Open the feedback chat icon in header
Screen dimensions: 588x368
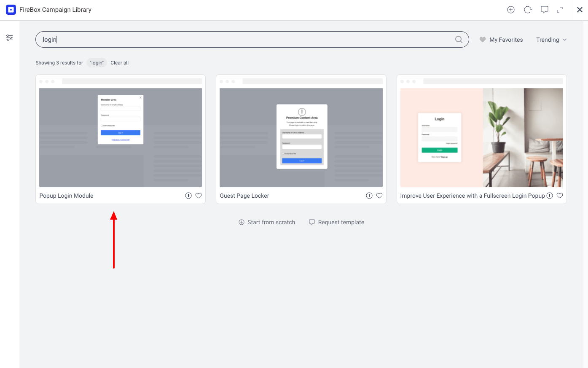coord(545,10)
